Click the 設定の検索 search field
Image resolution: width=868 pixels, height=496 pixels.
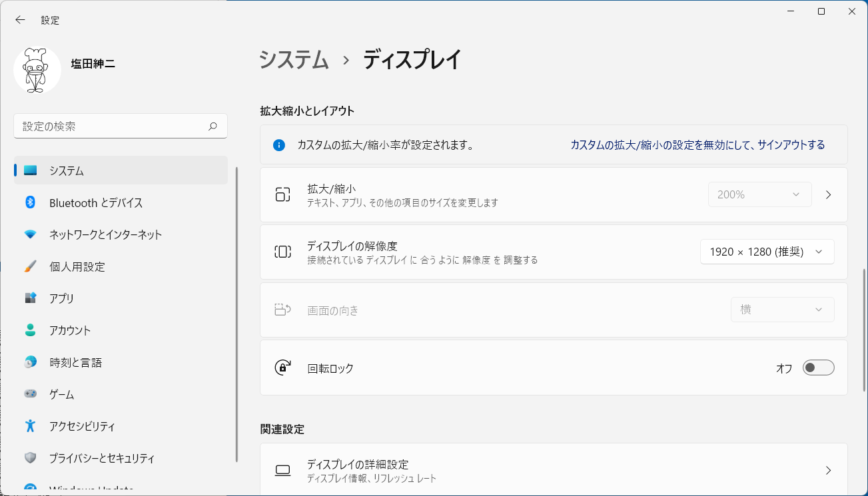point(121,126)
